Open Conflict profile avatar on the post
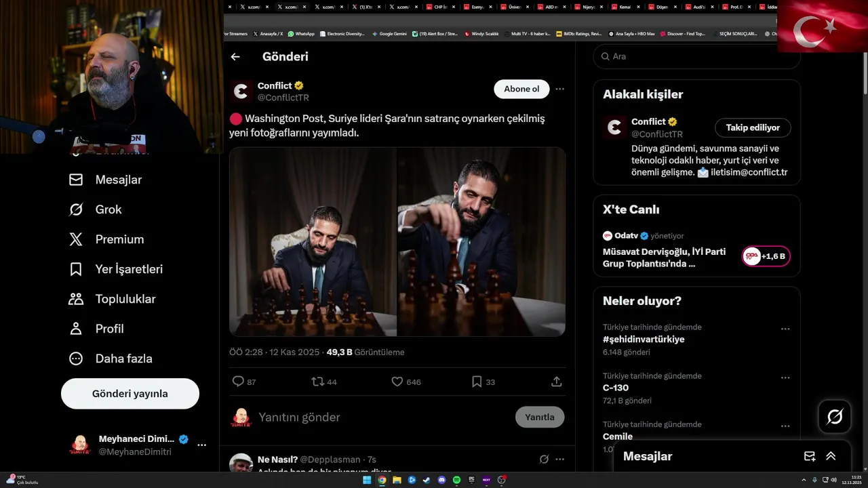 pyautogui.click(x=241, y=91)
